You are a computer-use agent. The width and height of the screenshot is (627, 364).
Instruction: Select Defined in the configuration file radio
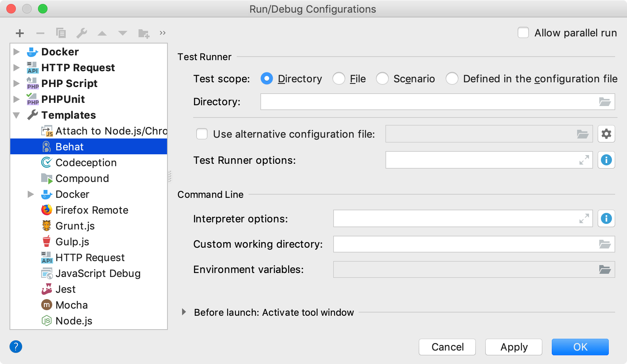point(452,78)
